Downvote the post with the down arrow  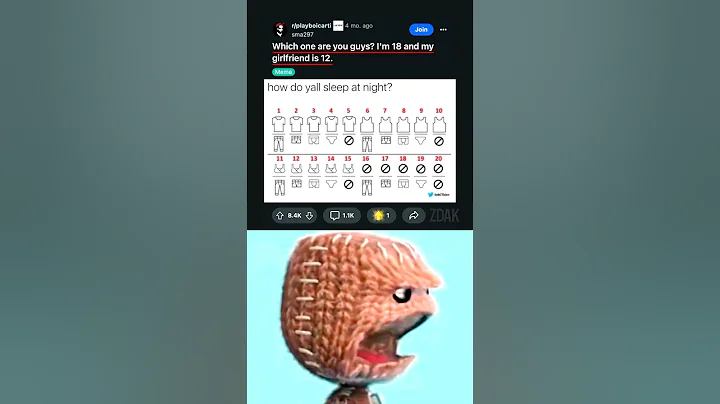coord(309,215)
